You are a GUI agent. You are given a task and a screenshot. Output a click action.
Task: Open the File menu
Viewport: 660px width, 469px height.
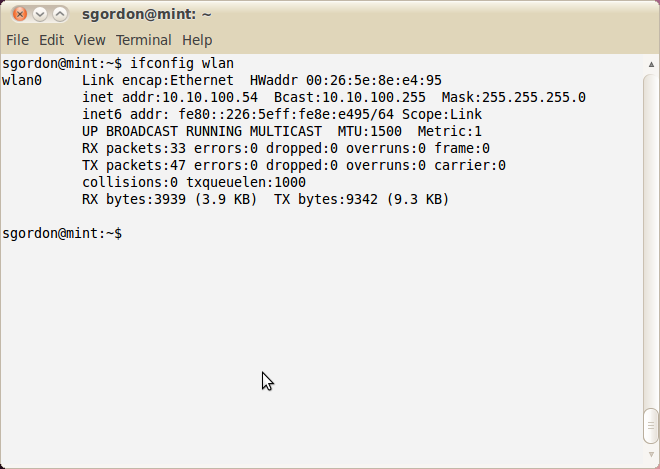(x=17, y=40)
